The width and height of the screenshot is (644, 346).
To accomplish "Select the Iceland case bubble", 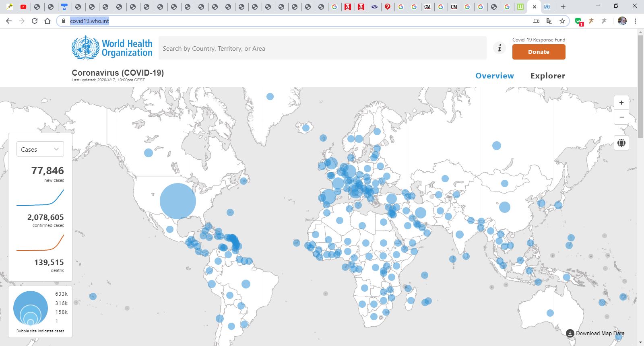I will [306, 128].
